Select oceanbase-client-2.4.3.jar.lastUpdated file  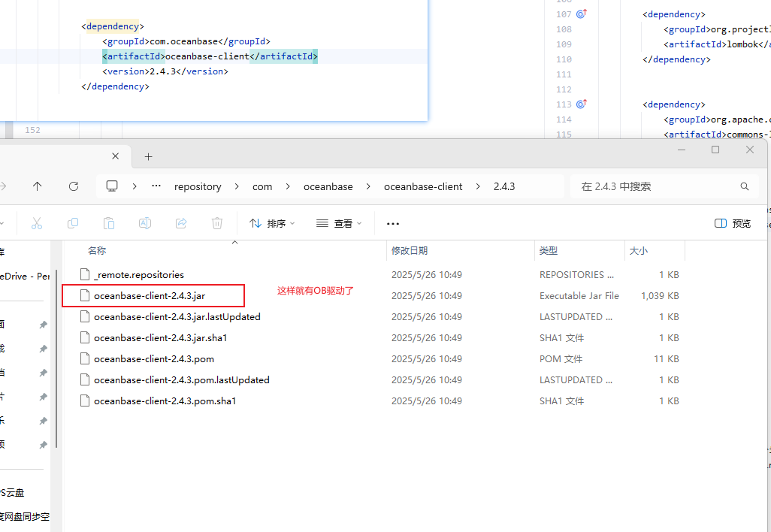coord(177,316)
